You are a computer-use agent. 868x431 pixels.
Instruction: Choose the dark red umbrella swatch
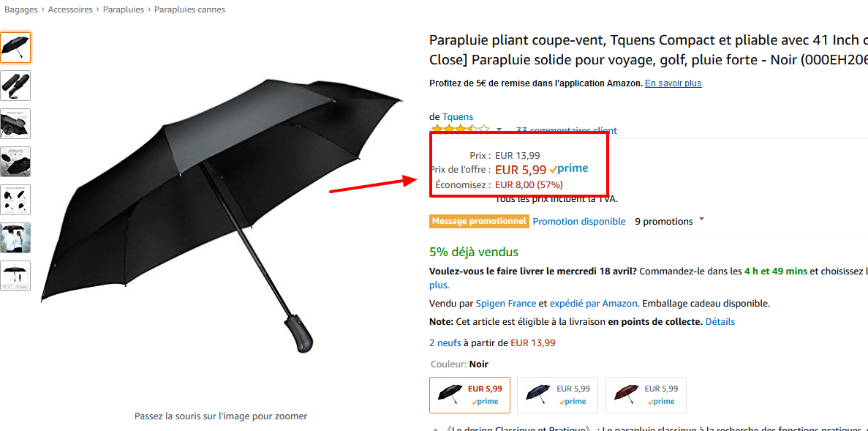coord(646,395)
